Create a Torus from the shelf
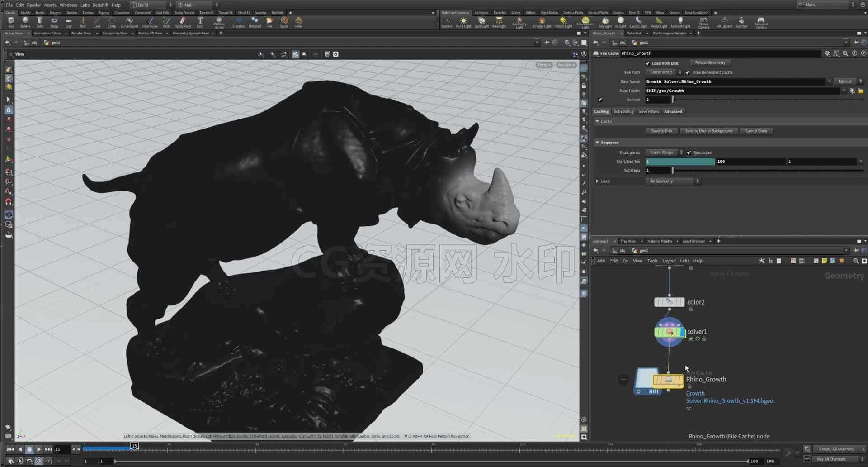 (x=54, y=22)
